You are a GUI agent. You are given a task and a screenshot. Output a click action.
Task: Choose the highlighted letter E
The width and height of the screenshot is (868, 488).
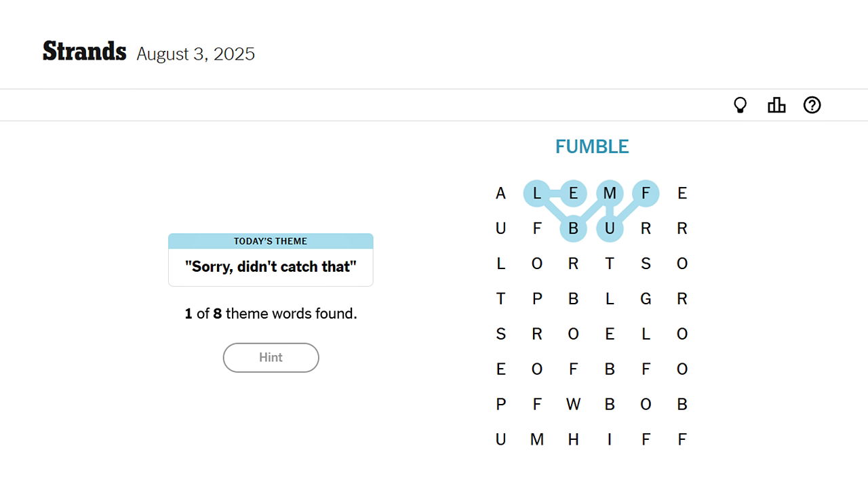(x=573, y=194)
